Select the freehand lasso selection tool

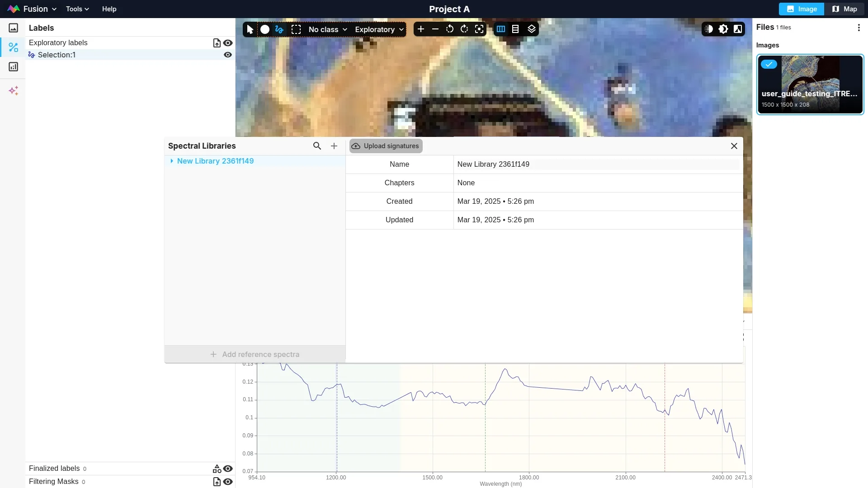279,29
